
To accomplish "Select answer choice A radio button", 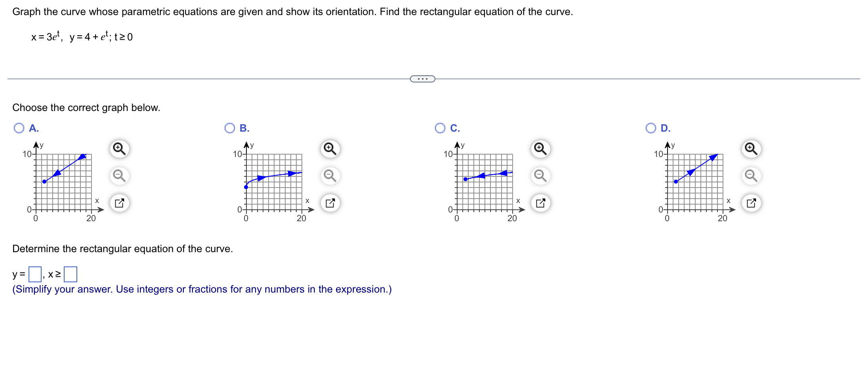I will (x=19, y=128).
